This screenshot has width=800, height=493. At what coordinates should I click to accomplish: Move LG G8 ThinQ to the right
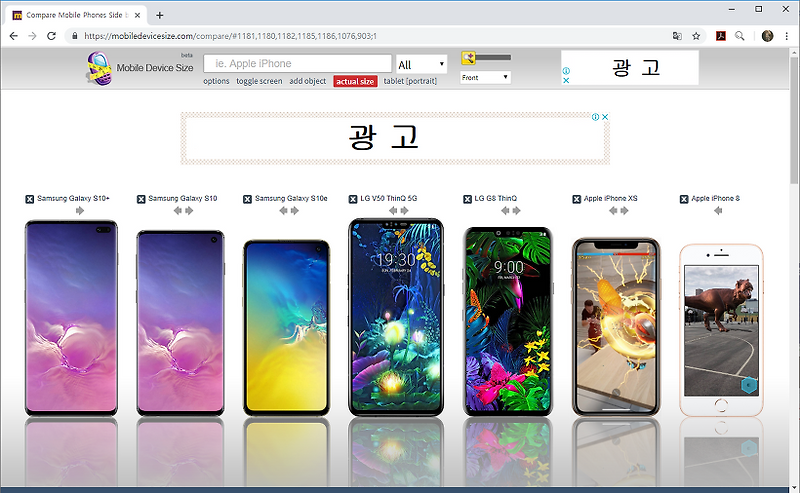[x=516, y=211]
